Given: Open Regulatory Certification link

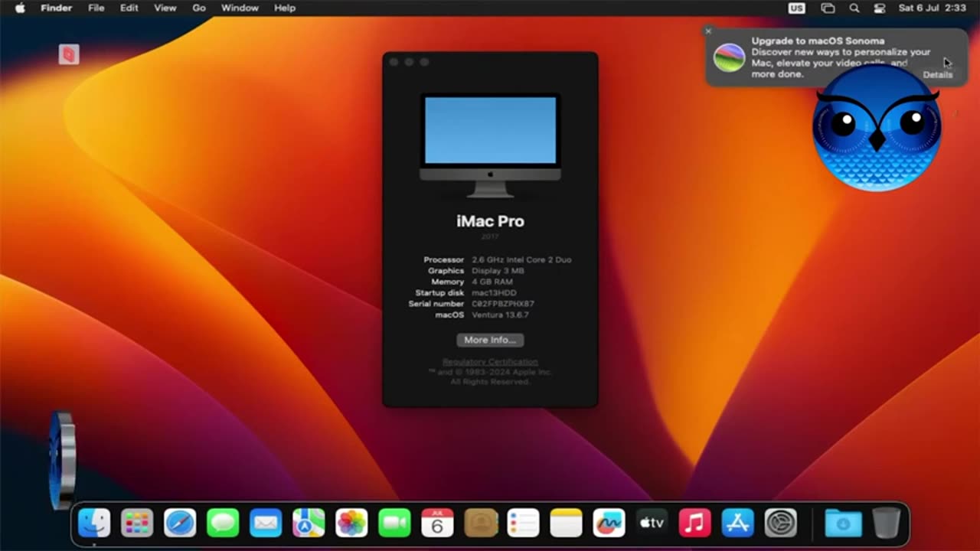Looking at the screenshot, I should click(x=490, y=362).
